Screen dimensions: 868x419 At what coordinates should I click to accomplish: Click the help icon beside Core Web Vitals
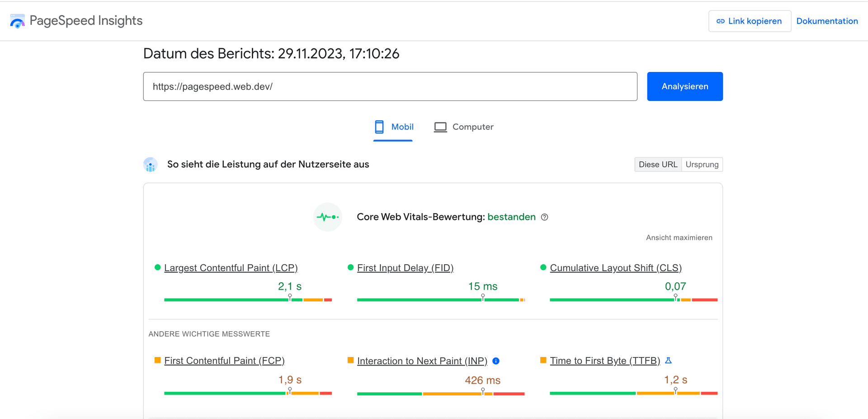click(x=544, y=217)
